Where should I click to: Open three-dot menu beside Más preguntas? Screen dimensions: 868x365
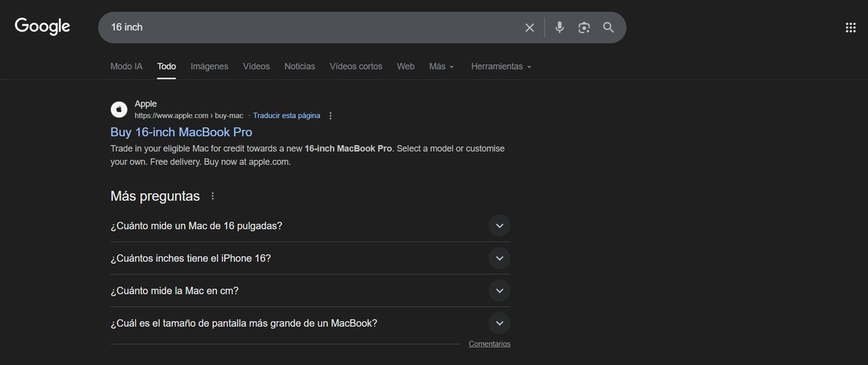[x=212, y=196]
